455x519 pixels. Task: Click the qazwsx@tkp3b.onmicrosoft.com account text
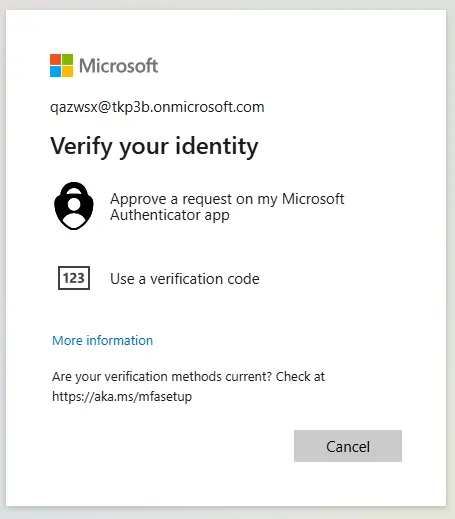157,107
